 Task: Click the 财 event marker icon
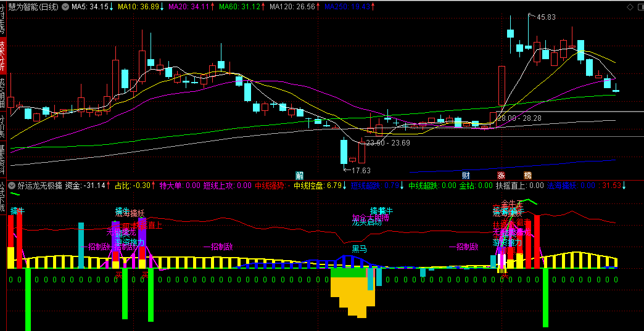point(466,176)
